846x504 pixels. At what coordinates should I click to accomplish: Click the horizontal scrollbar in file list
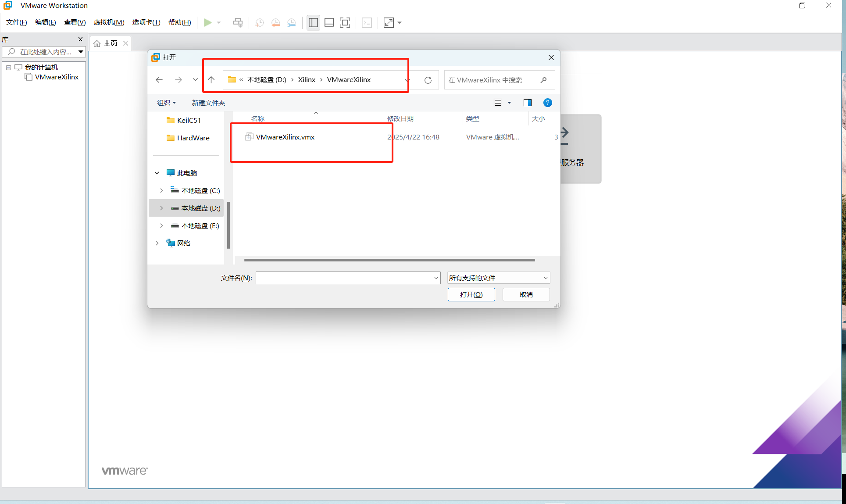pos(389,260)
